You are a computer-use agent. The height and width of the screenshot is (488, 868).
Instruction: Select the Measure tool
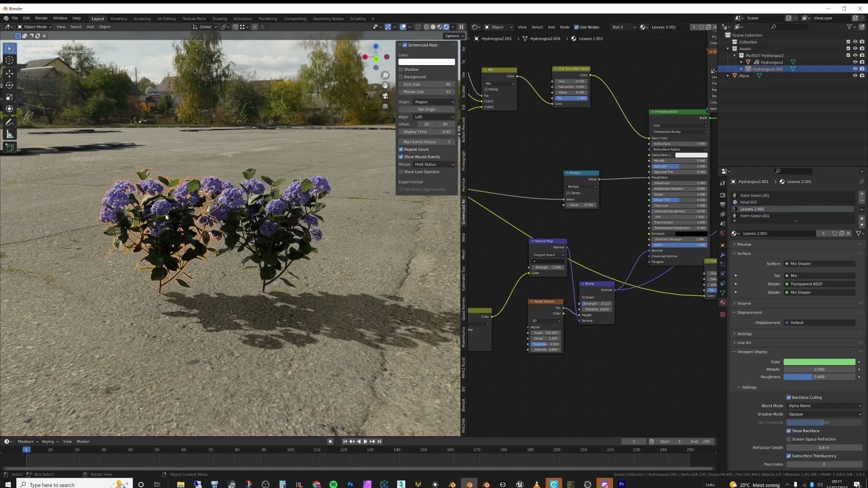(x=9, y=134)
